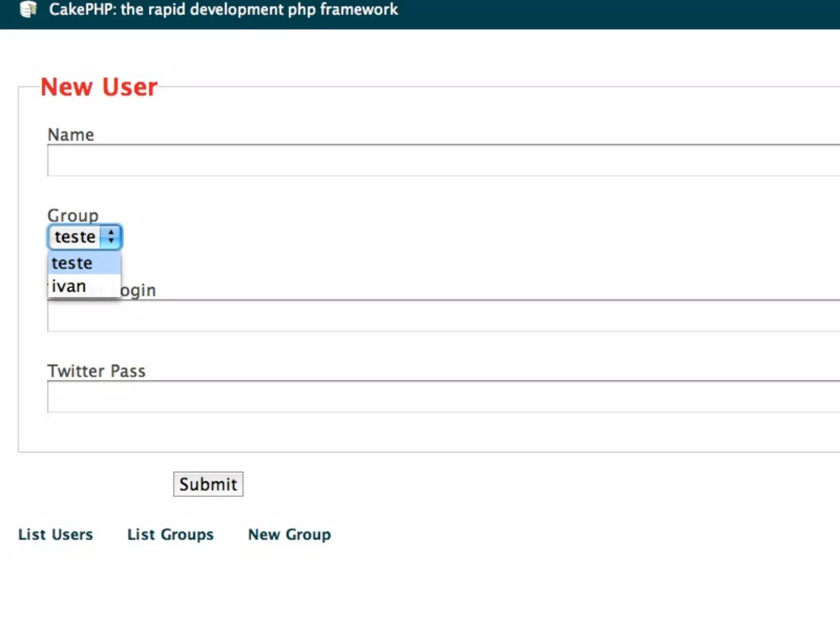Open the List Groups link
Image resolution: width=840 pixels, height=630 pixels.
tap(170, 534)
